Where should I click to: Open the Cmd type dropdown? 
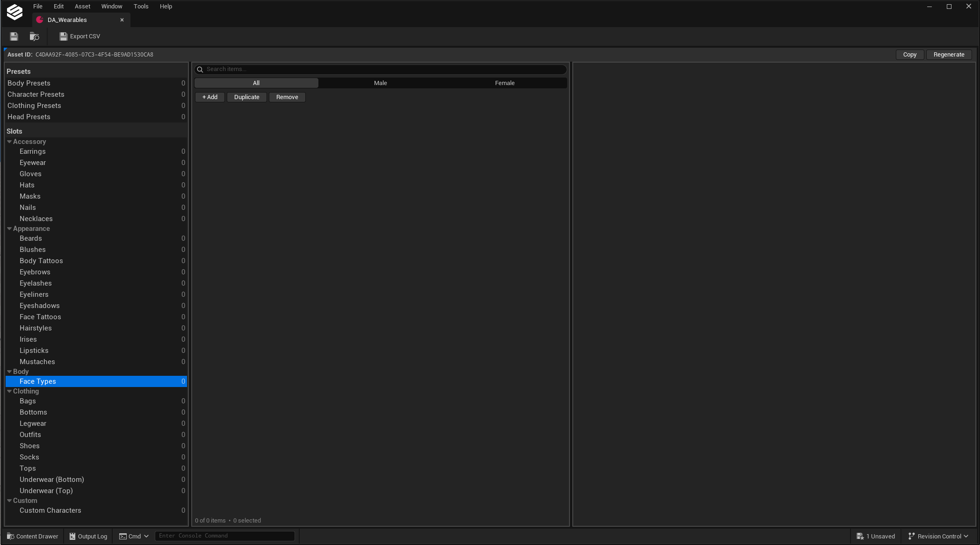point(134,536)
